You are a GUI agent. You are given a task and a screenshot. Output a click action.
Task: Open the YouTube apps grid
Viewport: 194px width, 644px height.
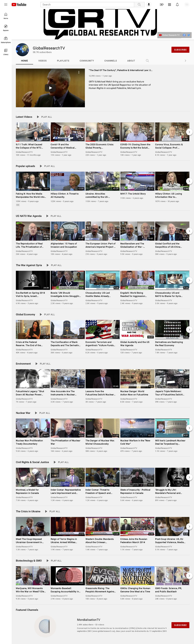[169, 5]
